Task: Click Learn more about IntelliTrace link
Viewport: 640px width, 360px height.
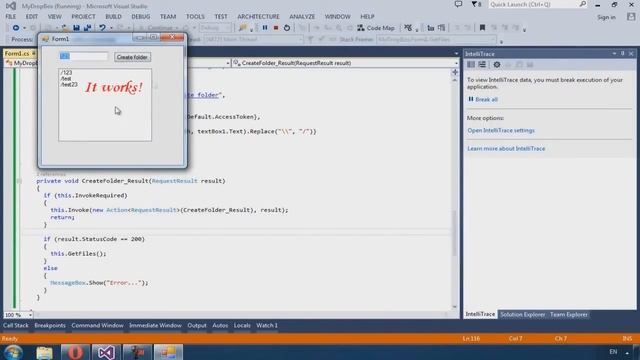Action: 506,149
